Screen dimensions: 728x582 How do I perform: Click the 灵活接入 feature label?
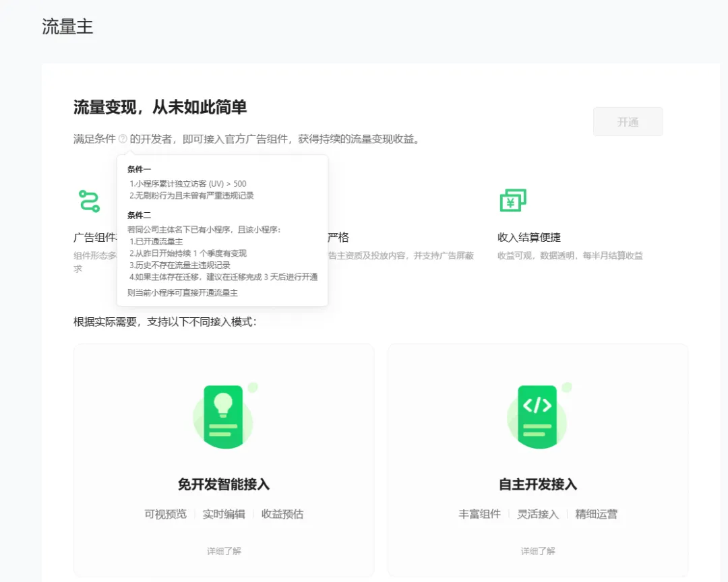(x=538, y=514)
